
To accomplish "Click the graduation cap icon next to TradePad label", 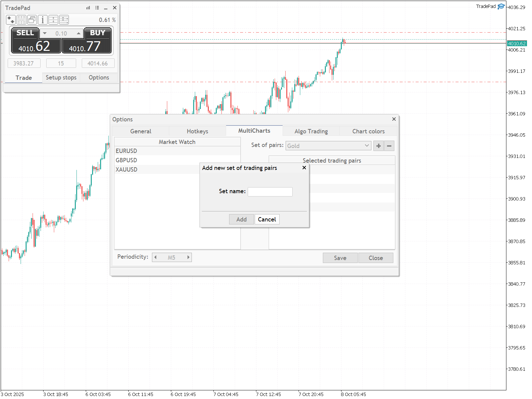I will pyautogui.click(x=501, y=7).
